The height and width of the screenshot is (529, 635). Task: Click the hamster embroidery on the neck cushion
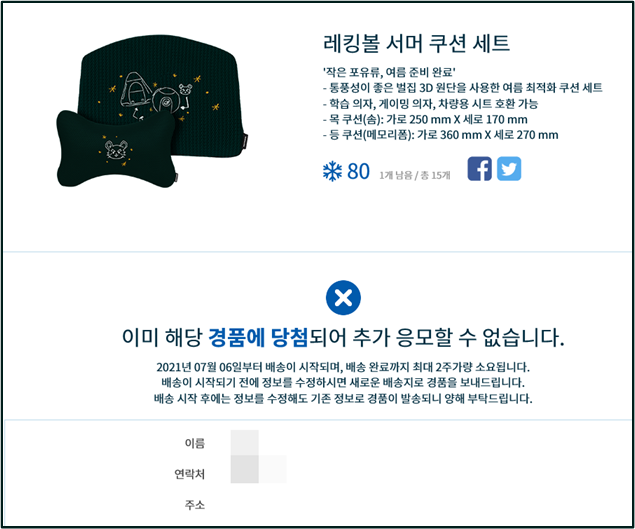click(x=116, y=150)
